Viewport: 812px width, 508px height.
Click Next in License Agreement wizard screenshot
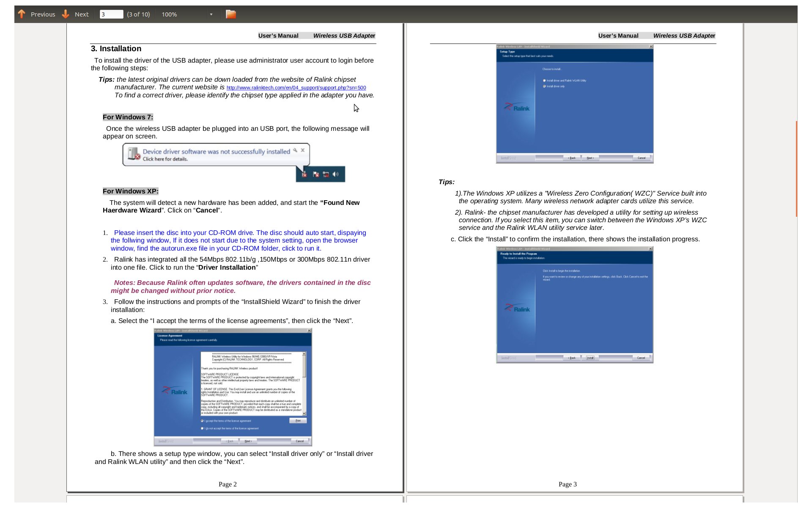[248, 441]
